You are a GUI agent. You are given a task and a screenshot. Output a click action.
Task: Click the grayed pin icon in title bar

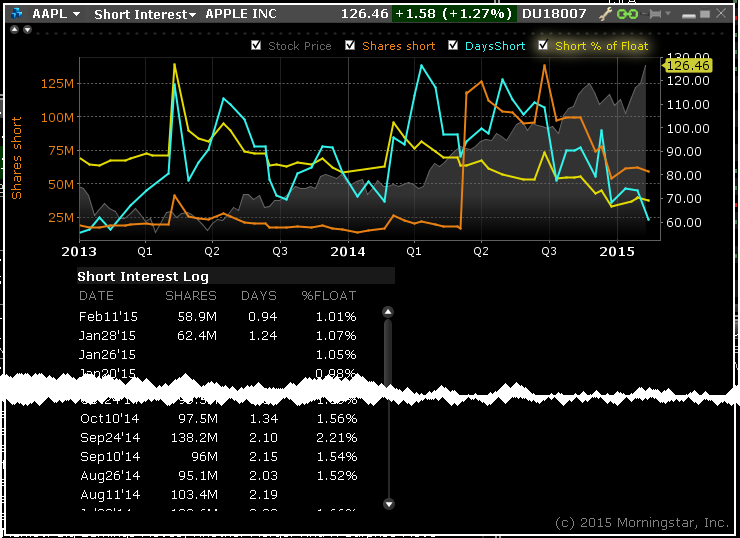point(655,14)
